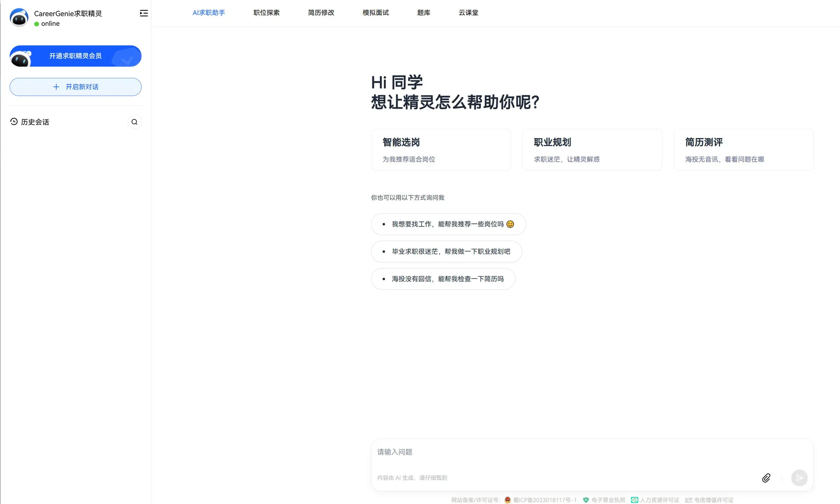Click suggestion 毕业求职很迷茫 prompt
Screen dimensions: 840x504
point(446,251)
